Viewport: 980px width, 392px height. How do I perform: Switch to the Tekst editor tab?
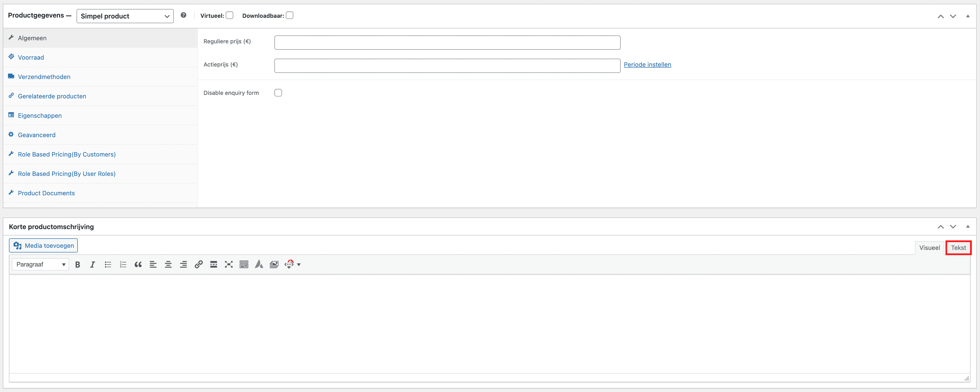pyautogui.click(x=958, y=248)
